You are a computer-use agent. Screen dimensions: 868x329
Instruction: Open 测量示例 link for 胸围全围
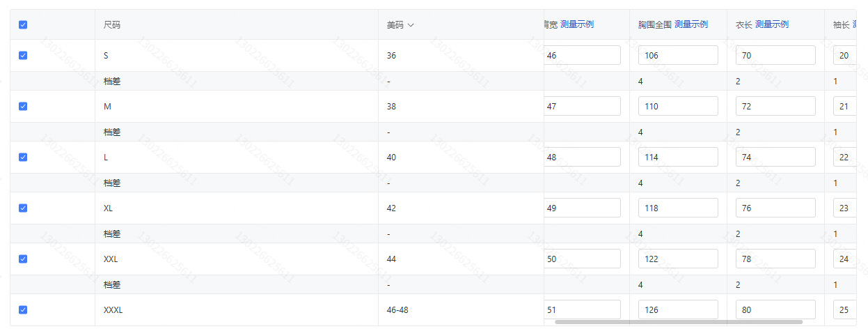tap(691, 24)
